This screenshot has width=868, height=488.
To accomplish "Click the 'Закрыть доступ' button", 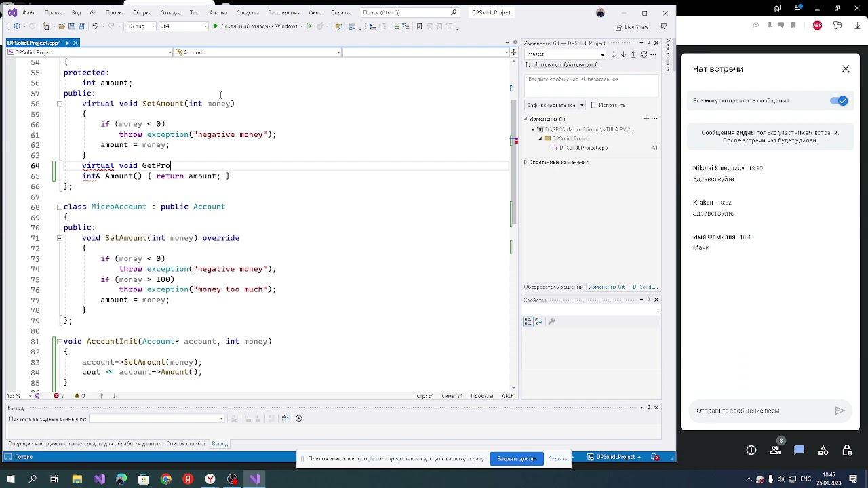I will (x=516, y=459).
